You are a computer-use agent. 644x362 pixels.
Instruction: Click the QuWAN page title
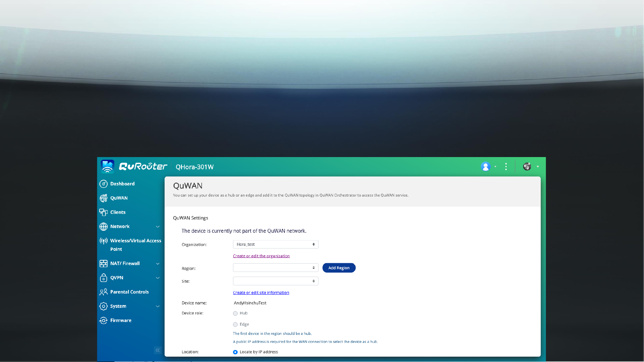[x=188, y=186]
